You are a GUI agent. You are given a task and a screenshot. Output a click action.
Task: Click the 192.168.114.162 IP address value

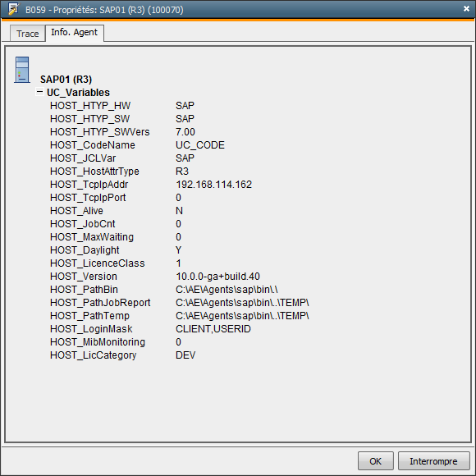tap(213, 185)
